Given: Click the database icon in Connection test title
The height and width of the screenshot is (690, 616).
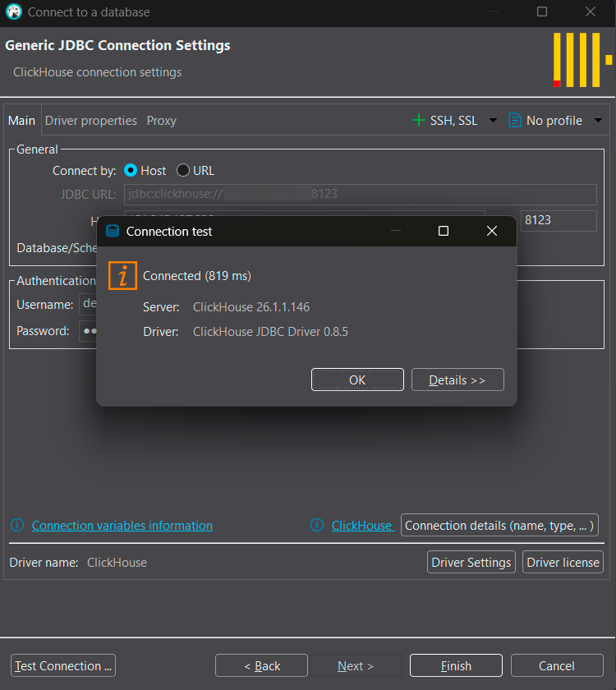Looking at the screenshot, I should coord(113,232).
